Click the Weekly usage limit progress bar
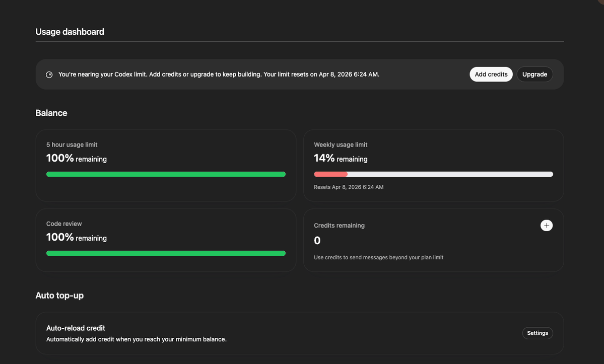 click(433, 174)
